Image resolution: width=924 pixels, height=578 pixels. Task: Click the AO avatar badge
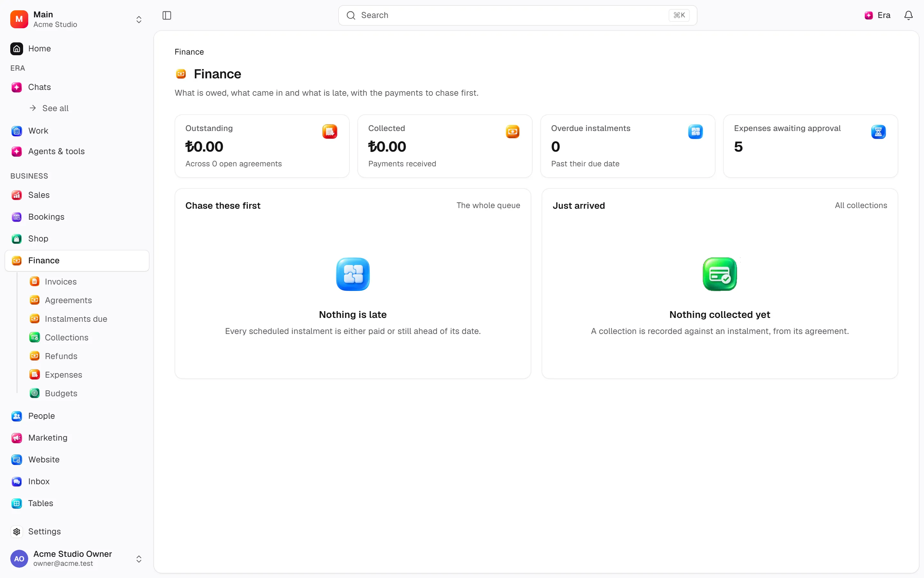19,558
